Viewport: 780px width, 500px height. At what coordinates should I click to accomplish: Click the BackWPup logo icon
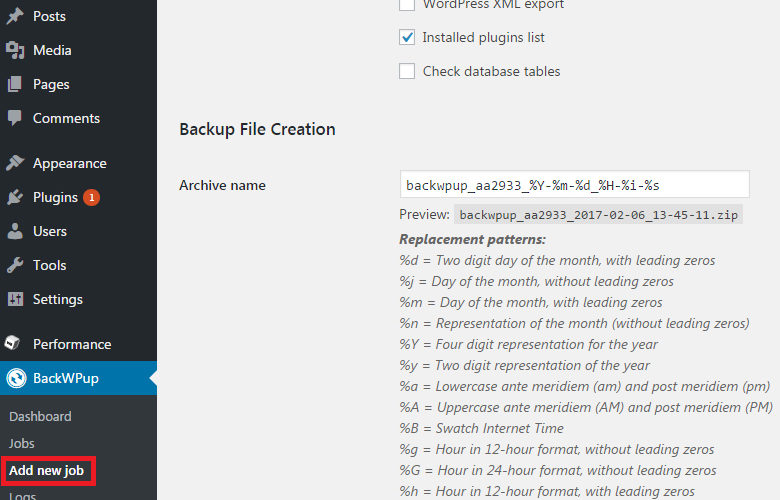(x=16, y=378)
